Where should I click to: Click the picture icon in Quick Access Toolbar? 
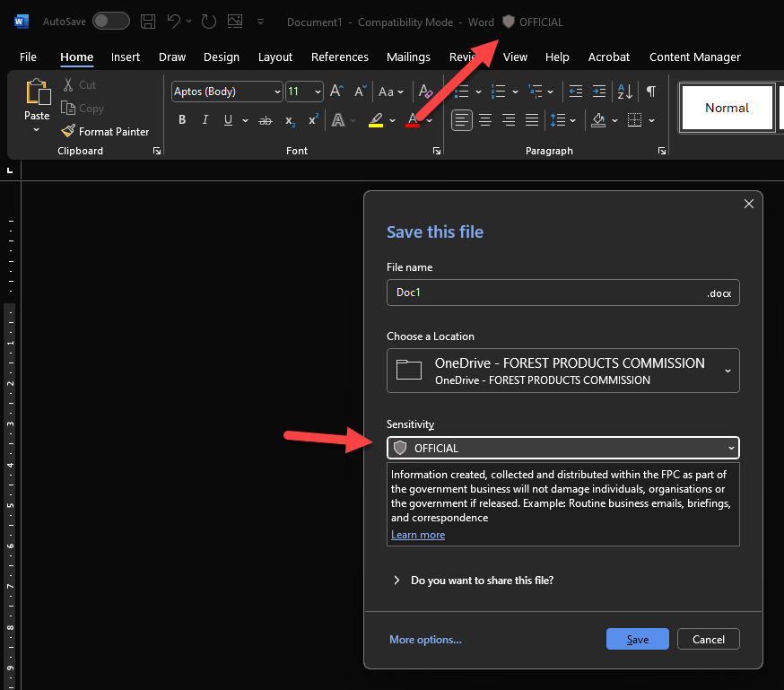coord(235,21)
